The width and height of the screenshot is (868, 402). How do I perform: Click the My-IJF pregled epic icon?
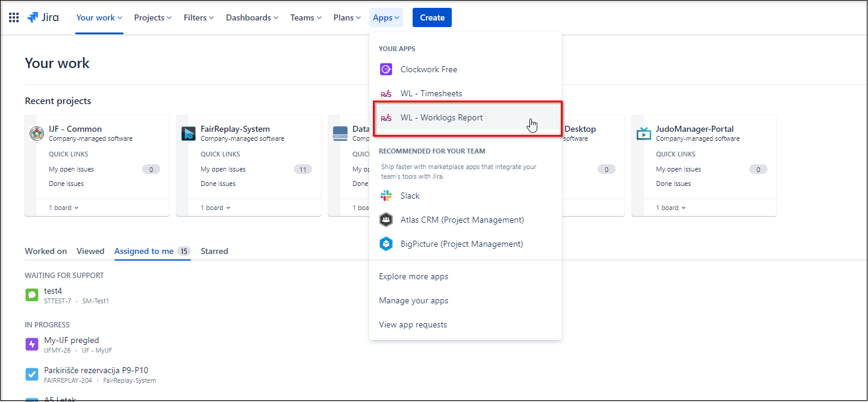32,344
